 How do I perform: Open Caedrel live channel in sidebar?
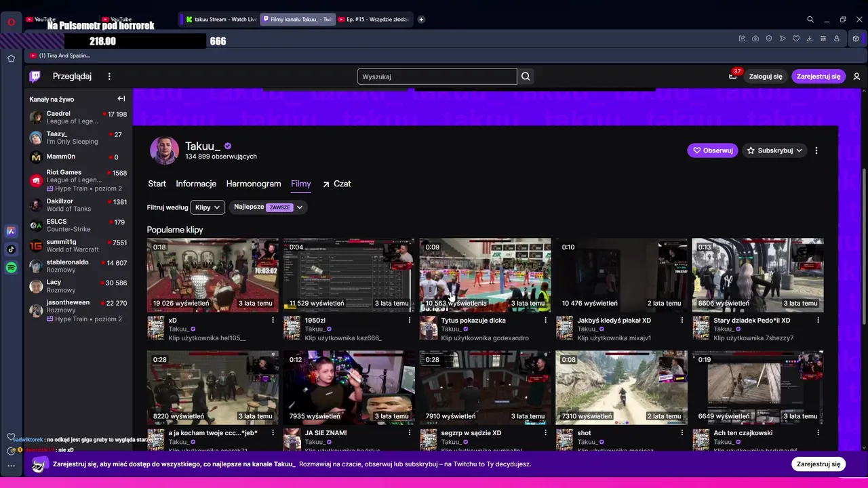click(78, 117)
